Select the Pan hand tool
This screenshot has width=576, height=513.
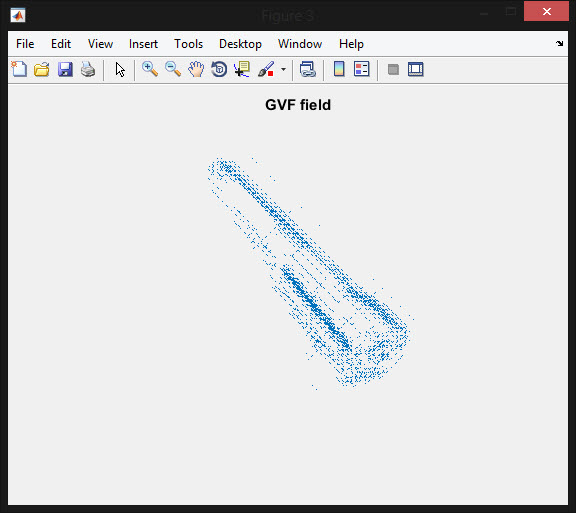(196, 69)
